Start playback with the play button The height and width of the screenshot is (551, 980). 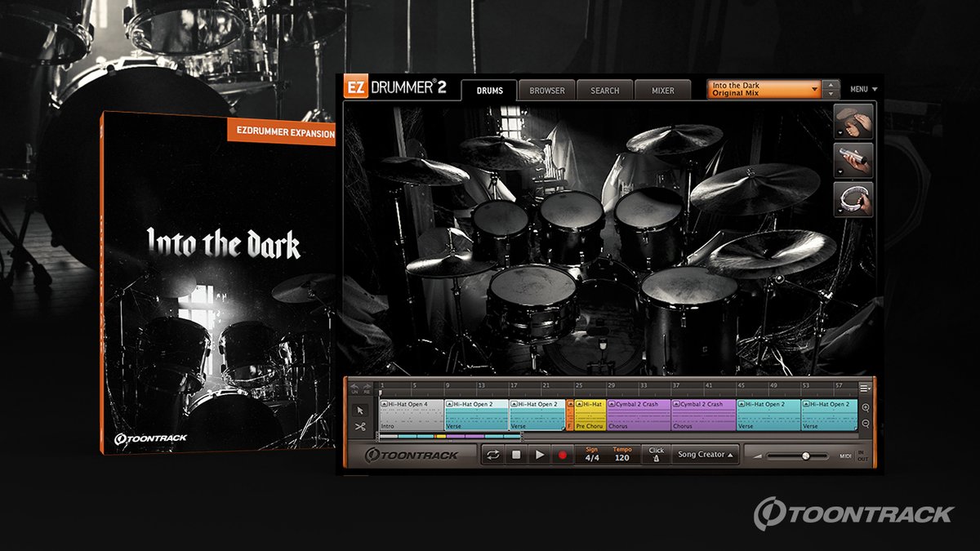click(539, 455)
